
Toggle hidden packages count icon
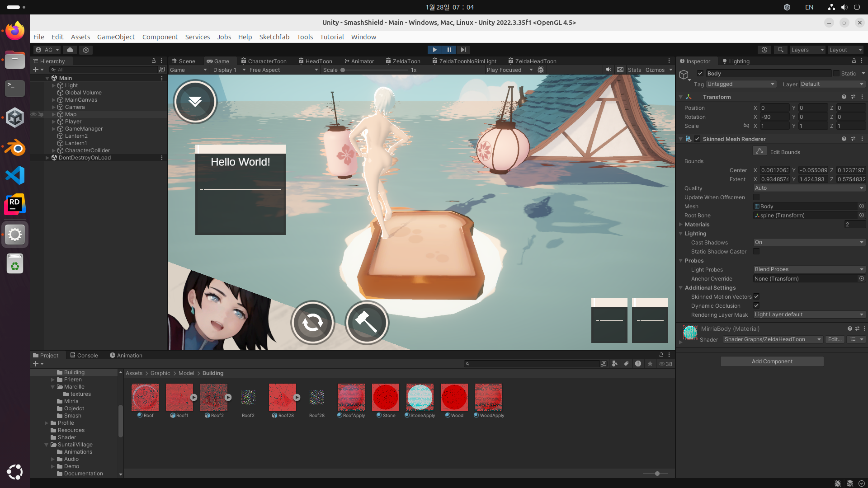pos(665,364)
